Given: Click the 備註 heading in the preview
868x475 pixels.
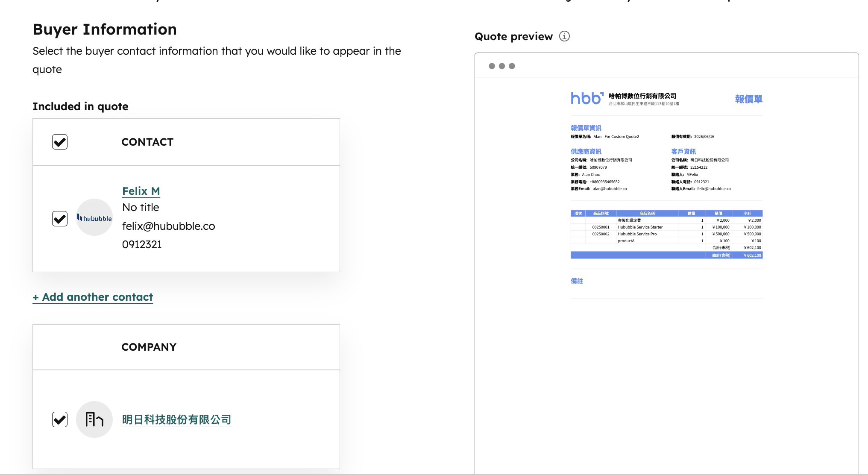Looking at the screenshot, I should point(578,281).
